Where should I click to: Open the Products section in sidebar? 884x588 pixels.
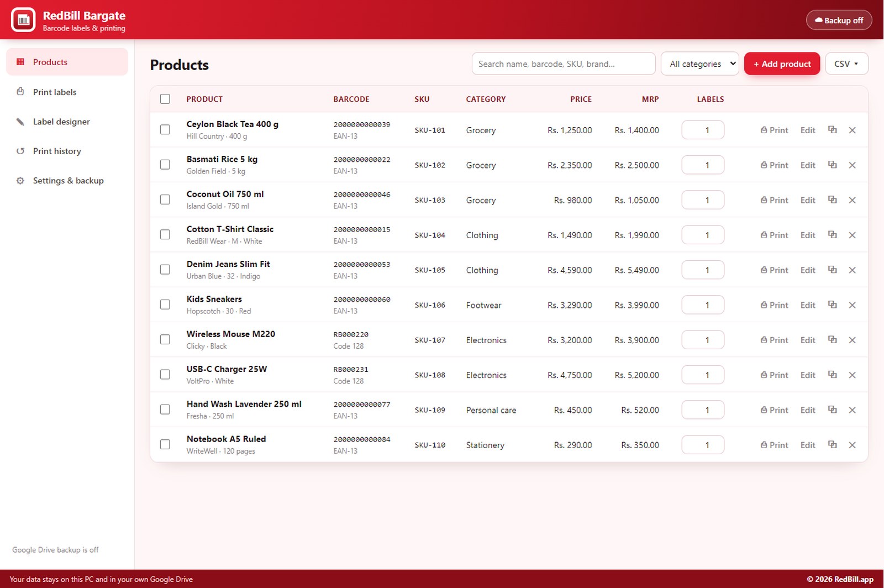pos(67,62)
